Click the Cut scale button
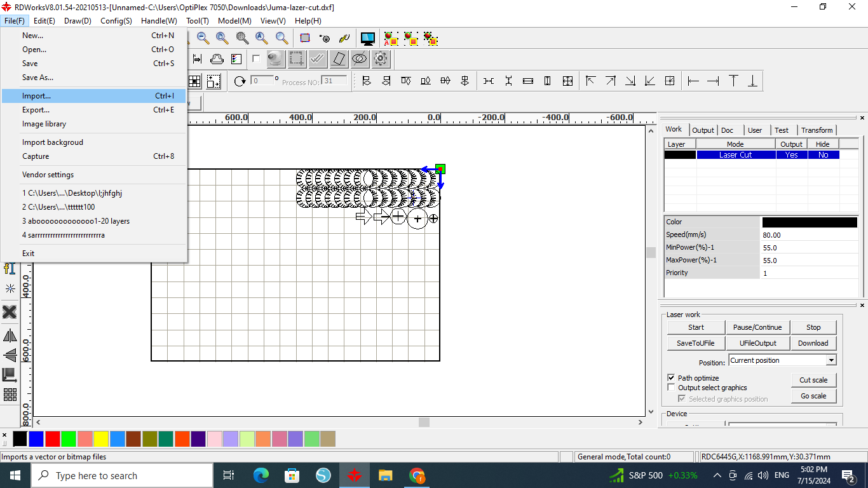 coord(813,380)
